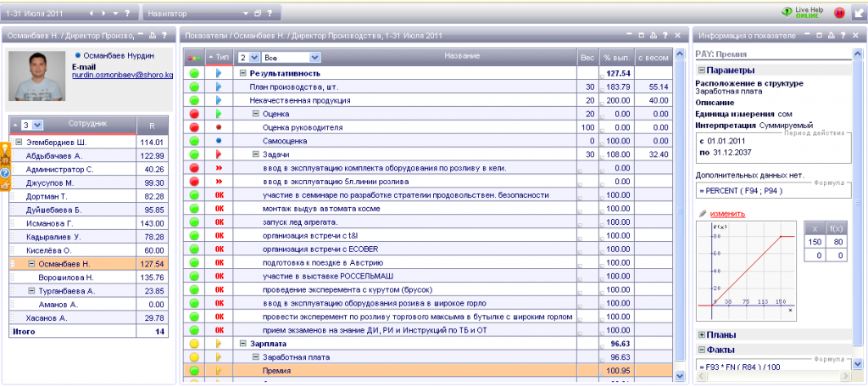
Task: Click the lightbulb icon on left sidebar
Action: pyautogui.click(x=5, y=149)
